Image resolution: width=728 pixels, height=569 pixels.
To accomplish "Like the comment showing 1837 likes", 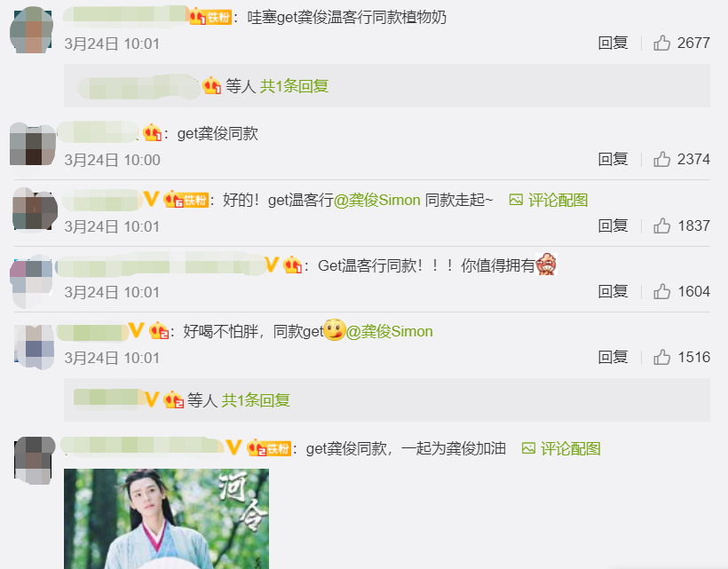I will click(662, 226).
